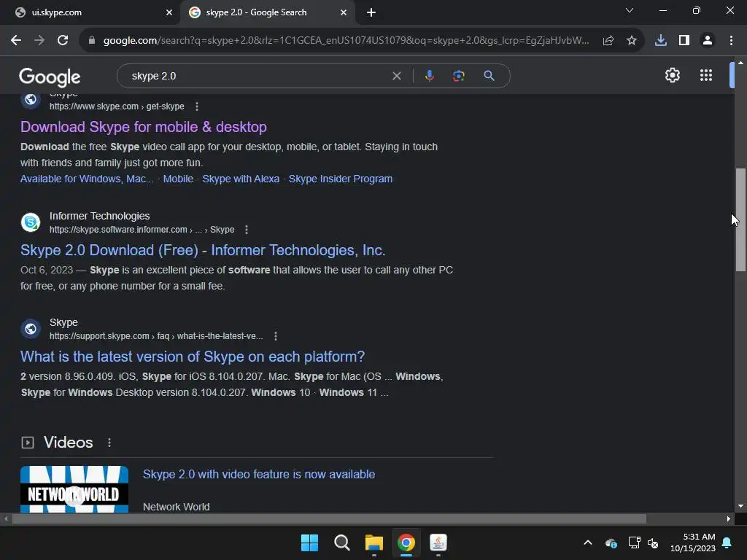747x560 pixels.
Task: Open the OneDrive tray icon
Action: tap(611, 542)
